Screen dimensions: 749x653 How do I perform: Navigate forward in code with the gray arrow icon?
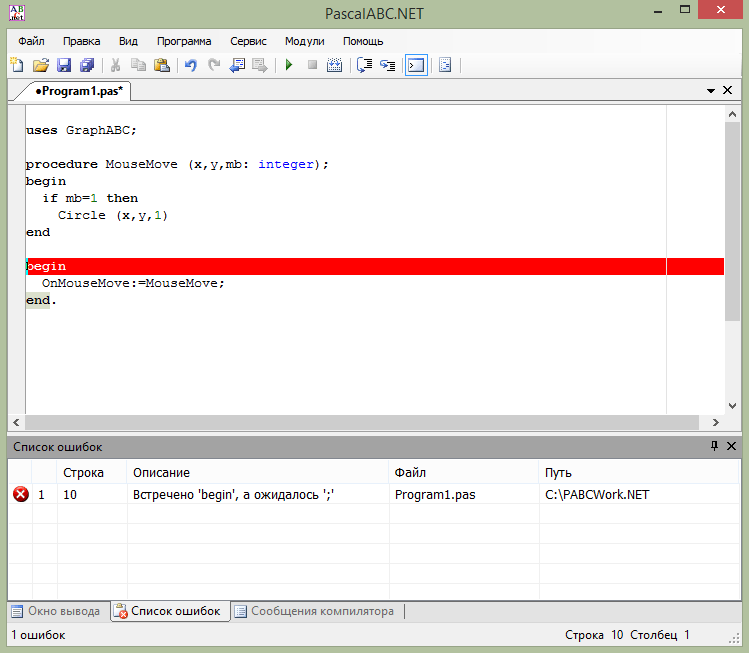260,65
